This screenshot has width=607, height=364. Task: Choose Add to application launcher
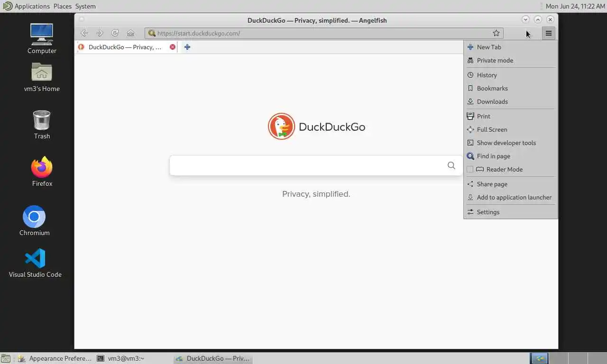point(510,197)
